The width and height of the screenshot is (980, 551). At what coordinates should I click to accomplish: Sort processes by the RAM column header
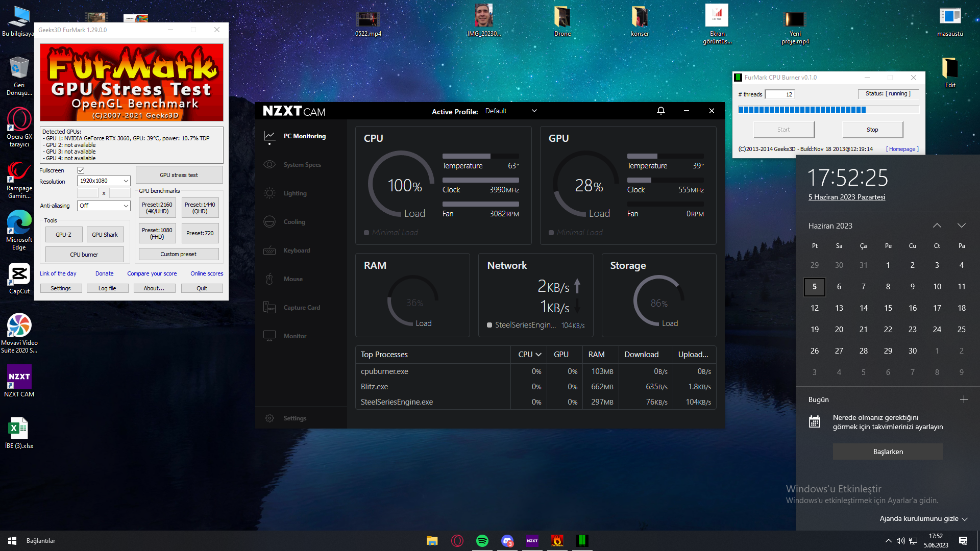[596, 355]
